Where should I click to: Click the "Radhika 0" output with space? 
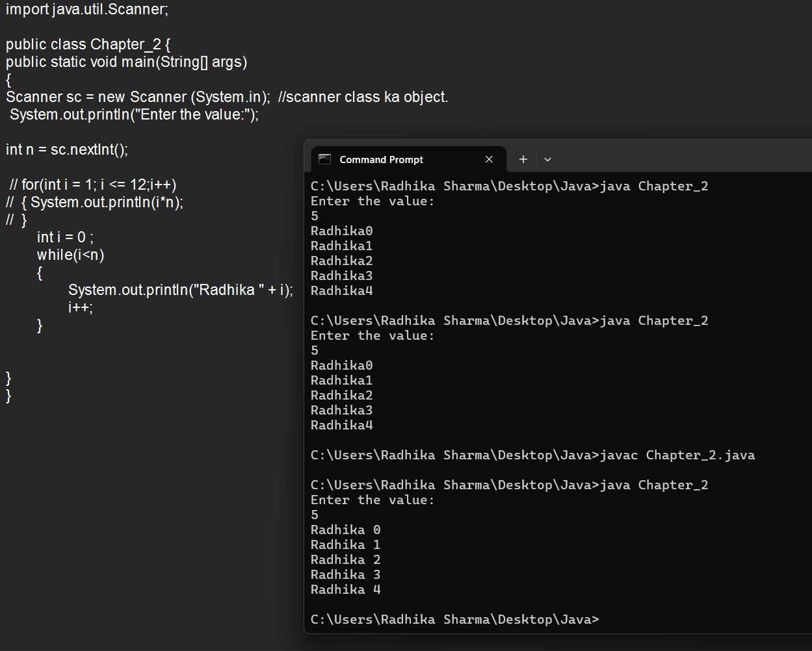[345, 530]
